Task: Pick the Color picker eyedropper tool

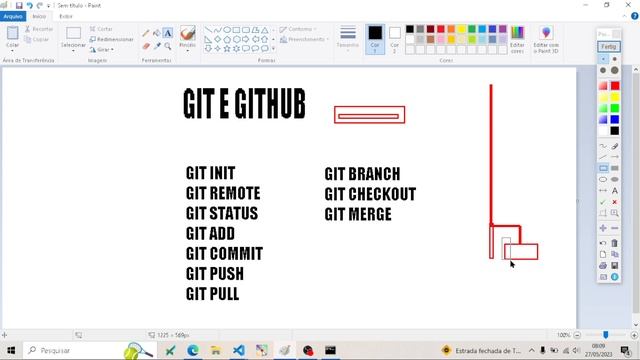Action: point(157,46)
